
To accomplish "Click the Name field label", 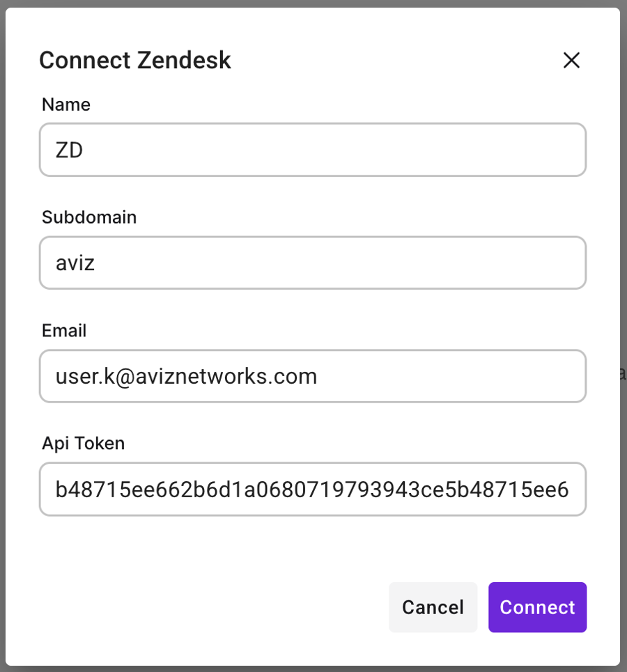I will [66, 104].
